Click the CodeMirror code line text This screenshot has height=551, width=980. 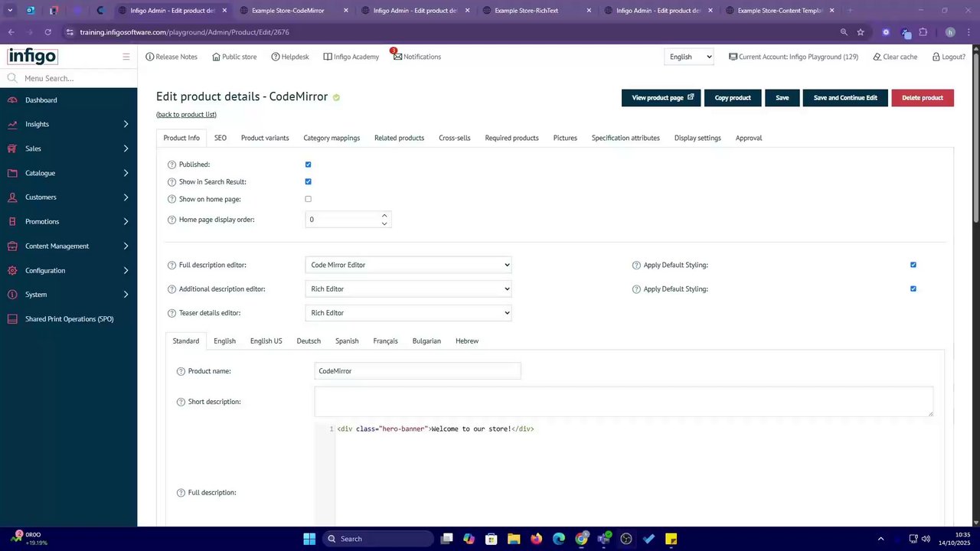pos(436,429)
